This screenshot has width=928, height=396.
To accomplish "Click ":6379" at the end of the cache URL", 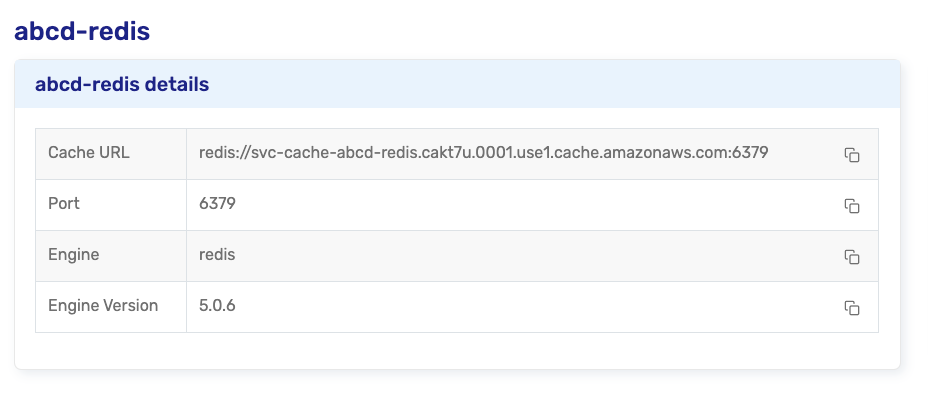I will coord(748,153).
